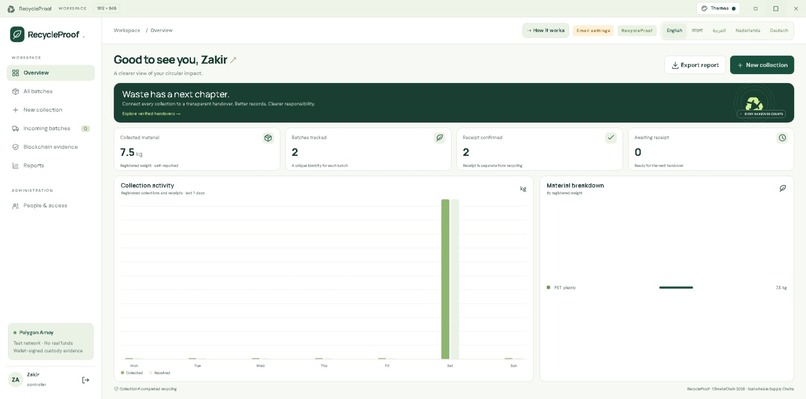Open Overview from the sidebar
This screenshot has height=399, width=806.
[x=50, y=73]
